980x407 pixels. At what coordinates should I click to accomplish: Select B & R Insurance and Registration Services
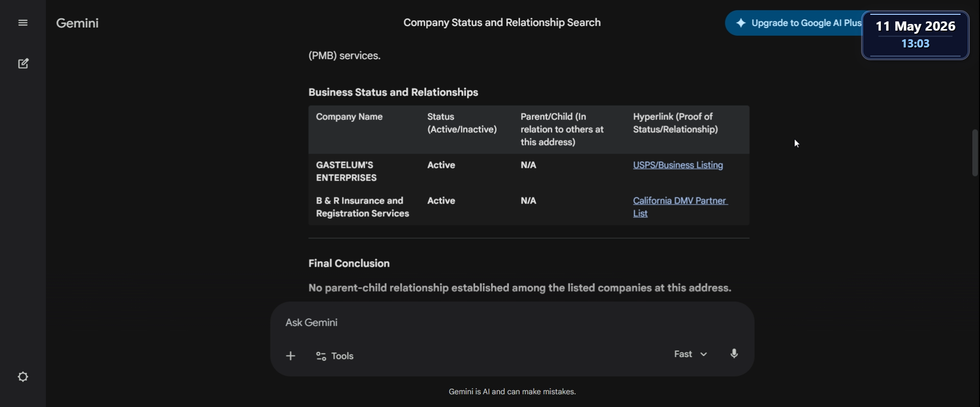click(x=362, y=207)
